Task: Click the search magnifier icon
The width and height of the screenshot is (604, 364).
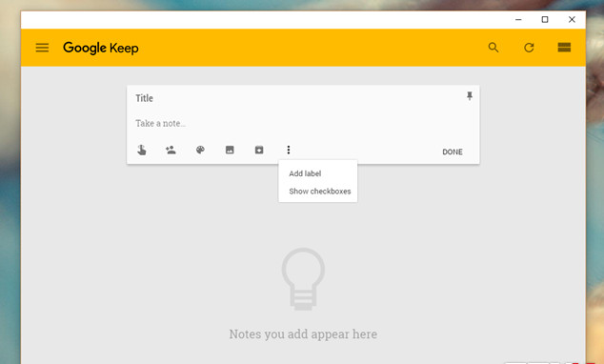Action: [x=493, y=48]
